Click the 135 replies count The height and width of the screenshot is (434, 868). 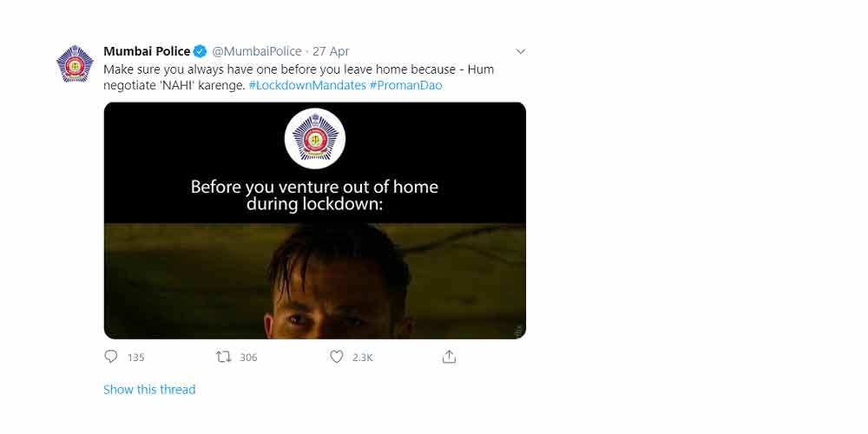tap(135, 358)
